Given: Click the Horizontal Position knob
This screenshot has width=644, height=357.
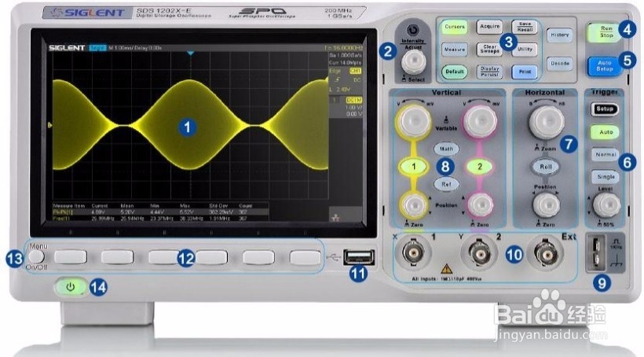Looking at the screenshot, I should click(547, 204).
